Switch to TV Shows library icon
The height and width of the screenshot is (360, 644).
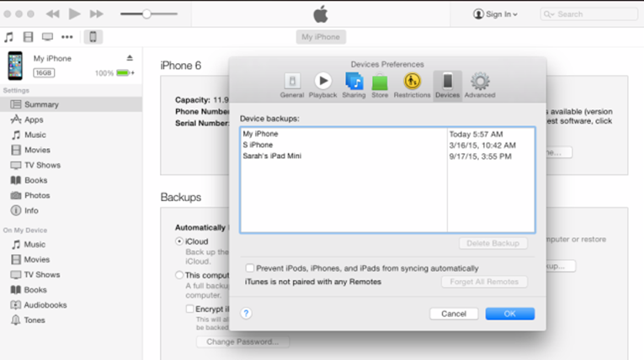click(48, 37)
